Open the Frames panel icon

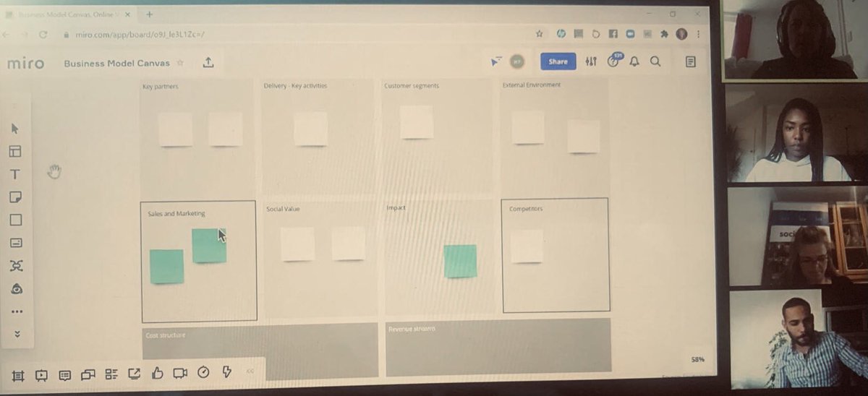[18, 375]
